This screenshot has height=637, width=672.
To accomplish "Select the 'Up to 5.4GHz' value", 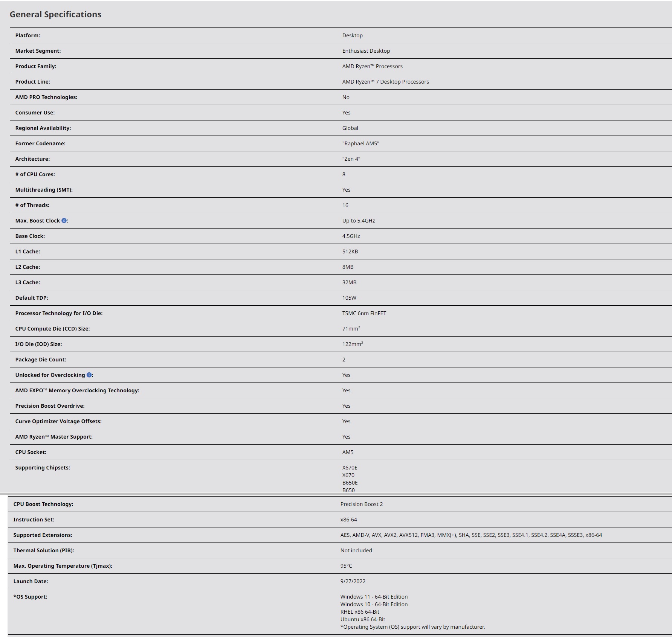I will [359, 221].
